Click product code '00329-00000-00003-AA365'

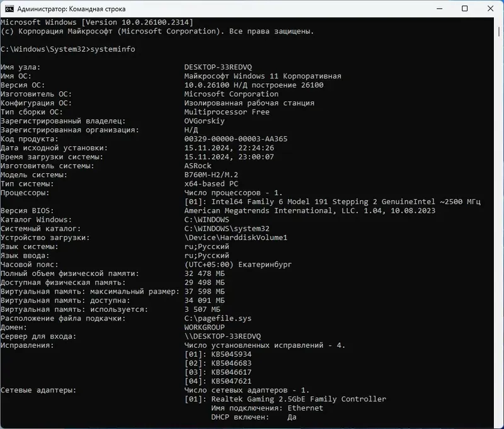click(x=236, y=139)
